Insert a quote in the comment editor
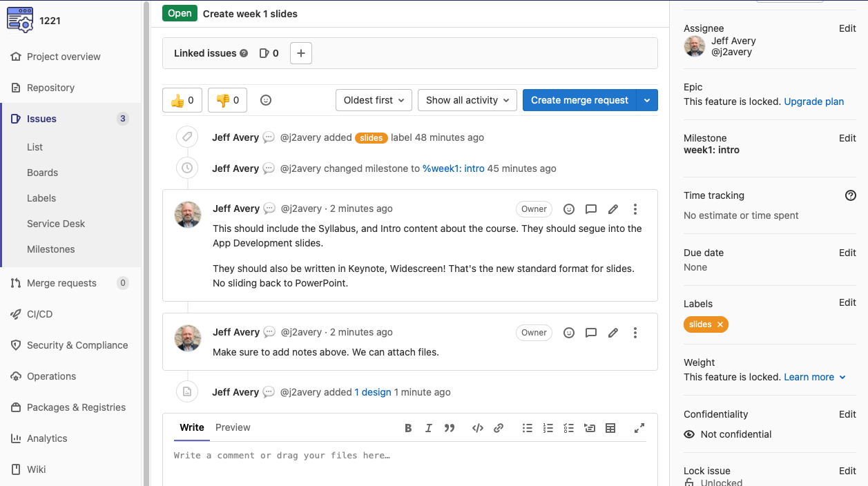 pos(450,428)
